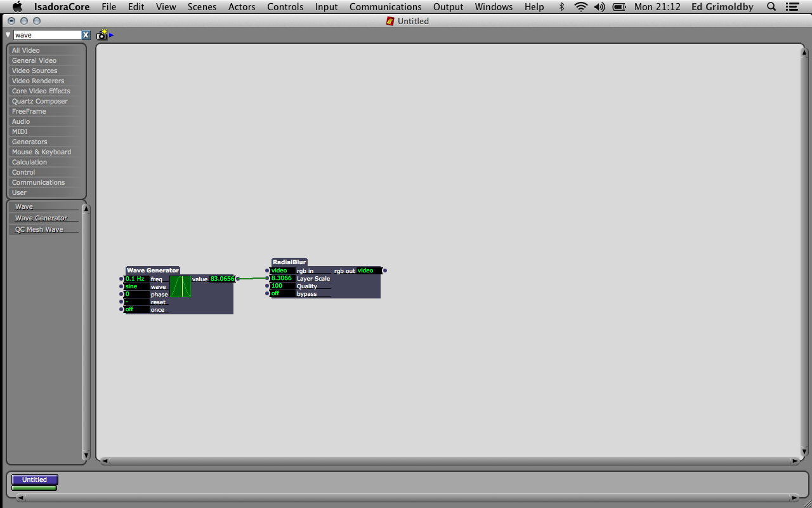Pick the Wave Generator actor from results
This screenshot has width=812, height=508.
pos(44,218)
